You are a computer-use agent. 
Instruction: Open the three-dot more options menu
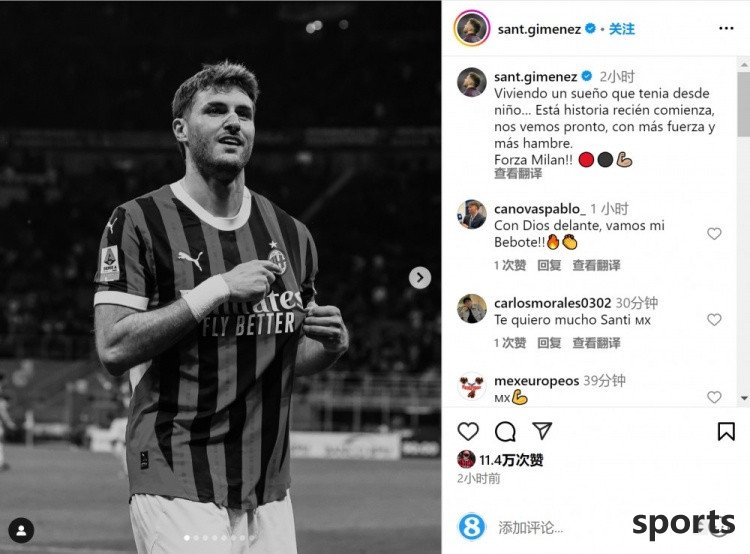726,29
